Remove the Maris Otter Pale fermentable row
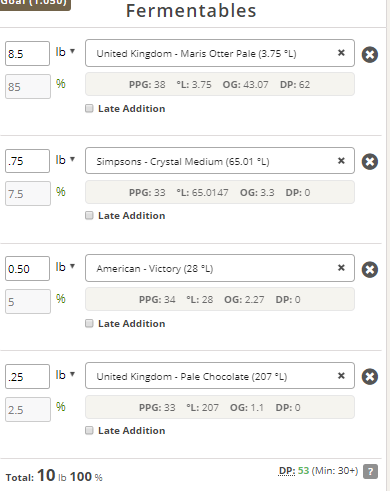The width and height of the screenshot is (390, 491). coord(370,55)
